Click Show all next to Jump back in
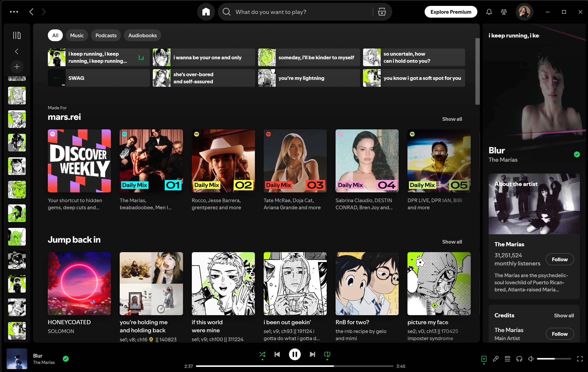Screen dimensions: 588x372 click(x=452, y=242)
